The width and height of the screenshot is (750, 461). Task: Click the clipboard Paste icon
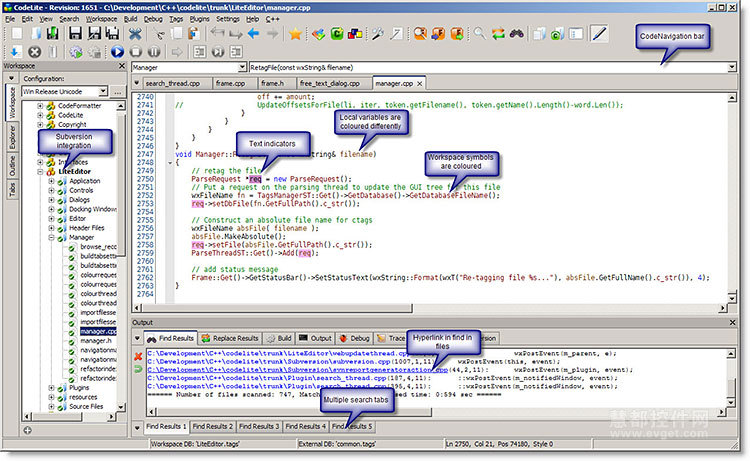point(193,33)
